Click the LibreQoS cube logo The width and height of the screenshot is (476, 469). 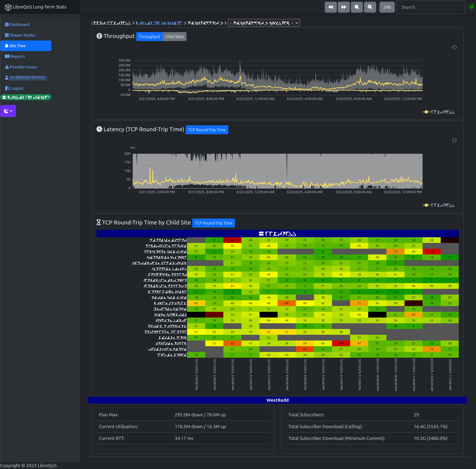pos(8,7)
